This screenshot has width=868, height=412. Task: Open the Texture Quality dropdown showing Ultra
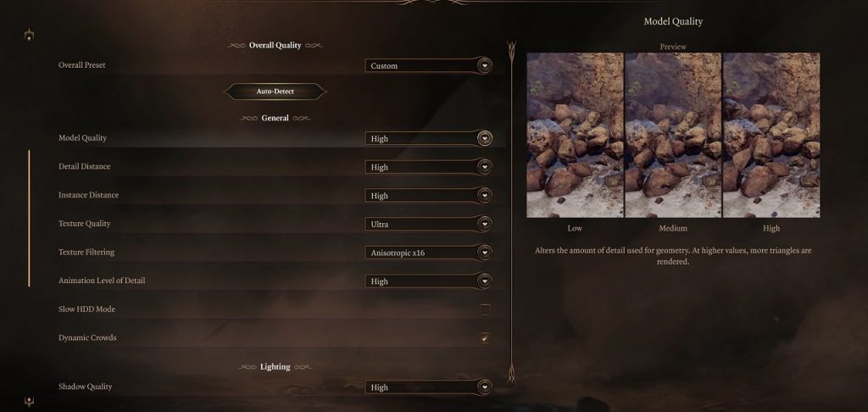pyautogui.click(x=428, y=225)
